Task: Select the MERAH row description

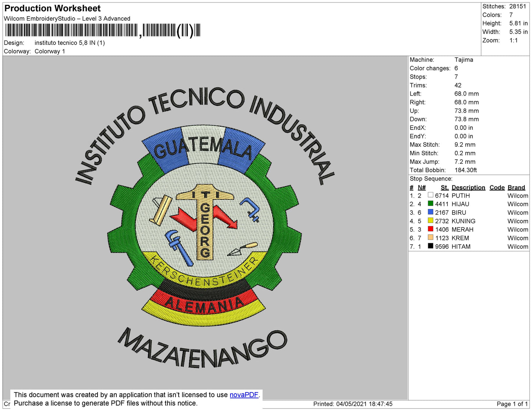Action: (x=462, y=229)
